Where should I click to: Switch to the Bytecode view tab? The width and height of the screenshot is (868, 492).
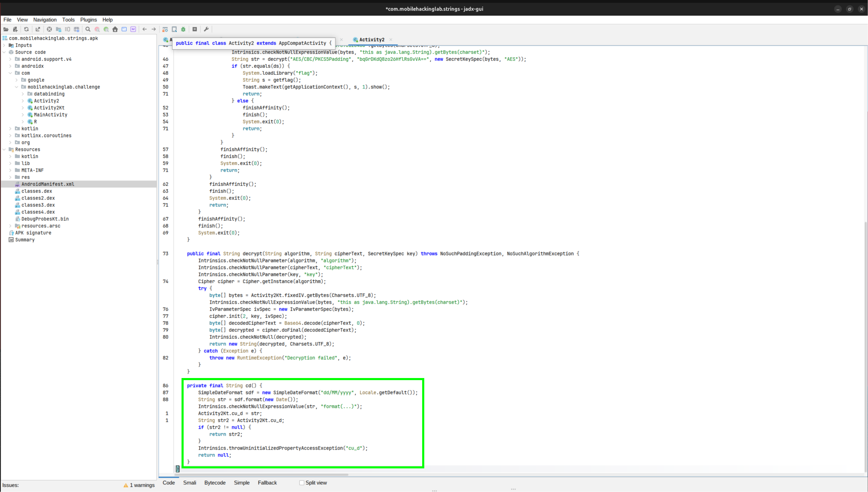[x=215, y=483]
